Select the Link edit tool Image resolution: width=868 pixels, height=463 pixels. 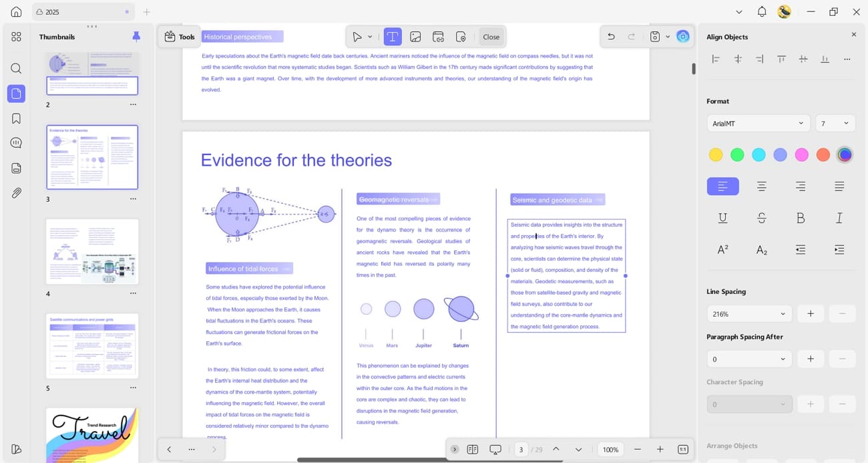(438, 37)
